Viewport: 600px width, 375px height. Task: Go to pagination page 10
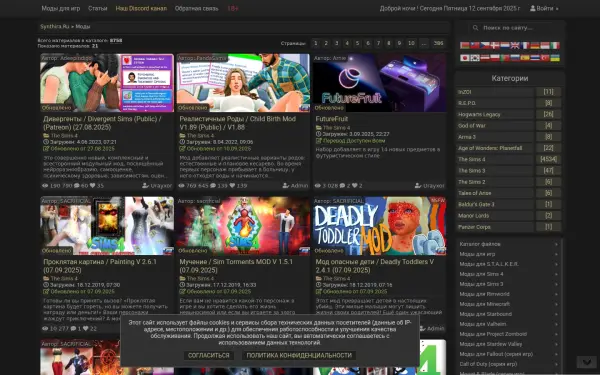click(x=411, y=43)
